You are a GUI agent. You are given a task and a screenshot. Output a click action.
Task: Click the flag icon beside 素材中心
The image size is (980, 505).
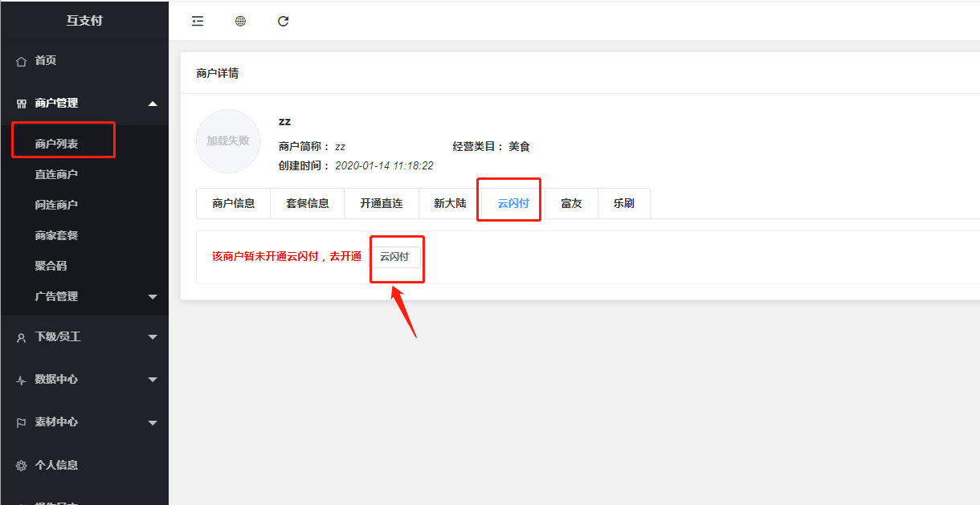(x=22, y=422)
